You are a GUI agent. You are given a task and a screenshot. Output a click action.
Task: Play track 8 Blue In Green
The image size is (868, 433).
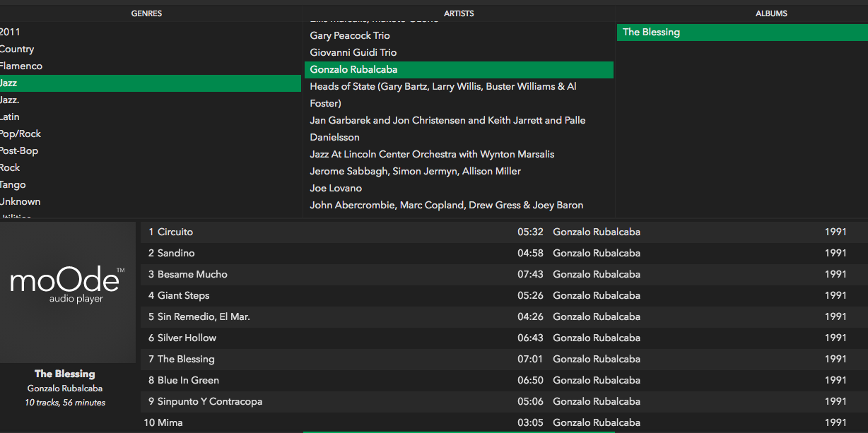click(503, 381)
